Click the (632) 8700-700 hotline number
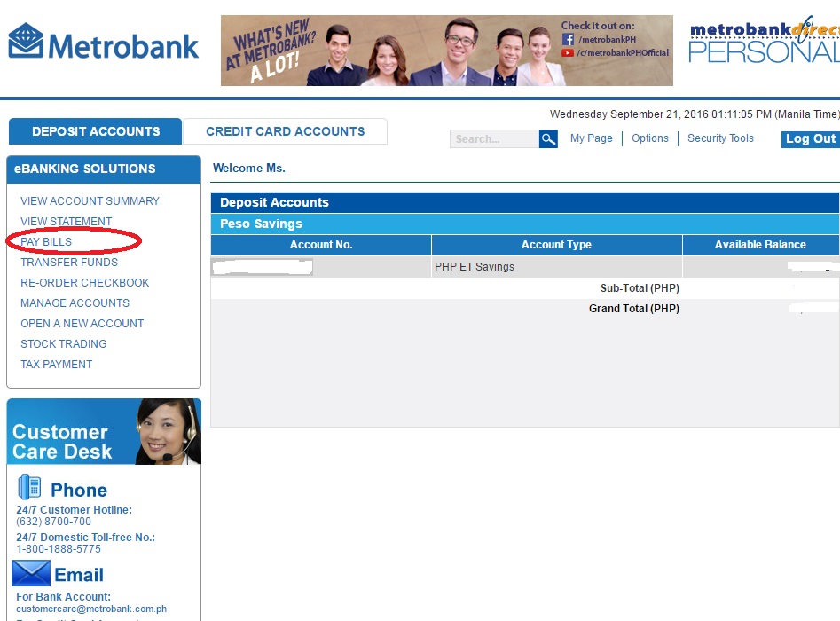 click(53, 522)
